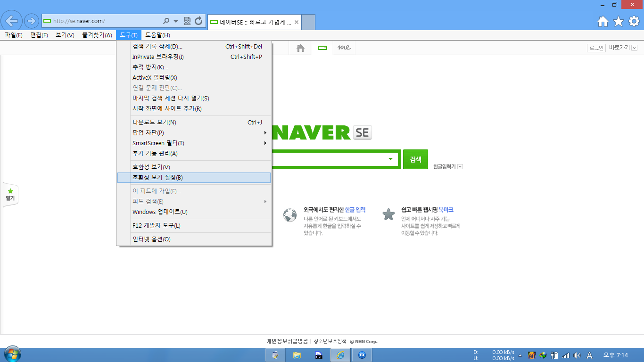The image size is (644, 362).
Task: Select 마지막 검색 세션 다시 열기(S)
Action: tap(194, 98)
